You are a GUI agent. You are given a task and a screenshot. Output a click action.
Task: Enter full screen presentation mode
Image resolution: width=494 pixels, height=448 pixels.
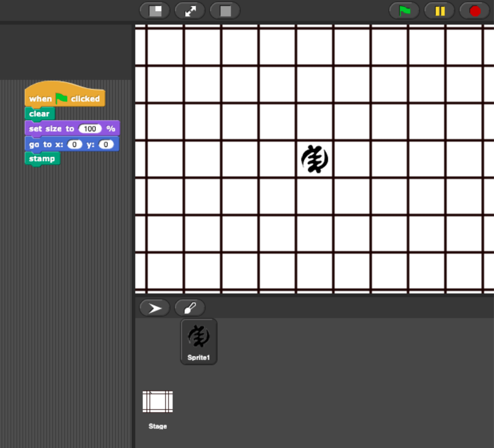(x=190, y=11)
